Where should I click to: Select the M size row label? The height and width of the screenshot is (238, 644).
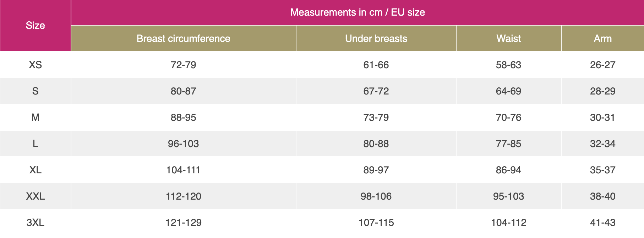point(35,117)
